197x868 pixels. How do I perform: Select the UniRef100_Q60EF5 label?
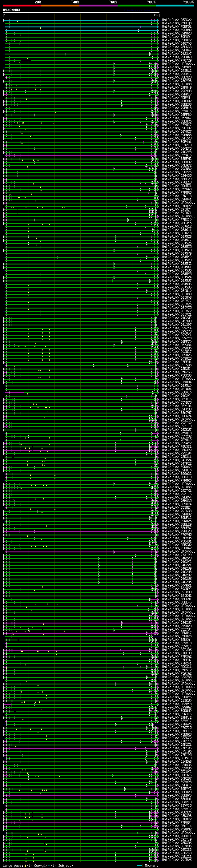177,149
